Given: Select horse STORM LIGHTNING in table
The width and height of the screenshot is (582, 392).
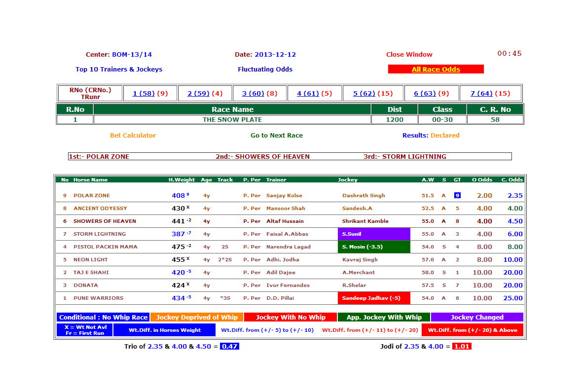Looking at the screenshot, I should (x=100, y=234).
